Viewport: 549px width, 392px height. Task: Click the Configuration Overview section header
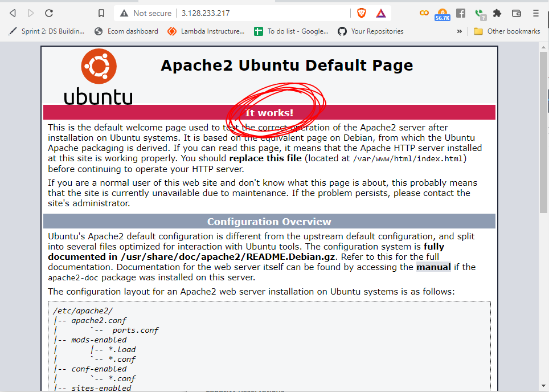269,222
